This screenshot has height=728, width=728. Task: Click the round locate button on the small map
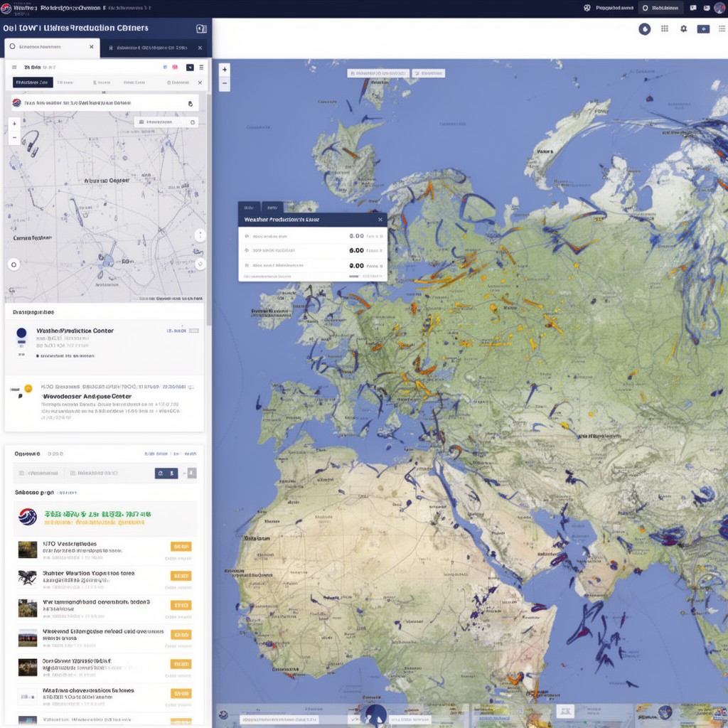point(14,264)
